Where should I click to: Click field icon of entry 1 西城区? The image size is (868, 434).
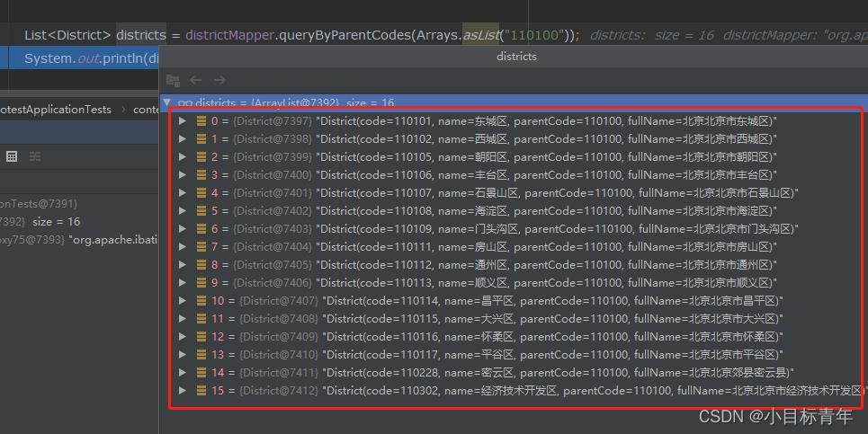click(x=201, y=138)
